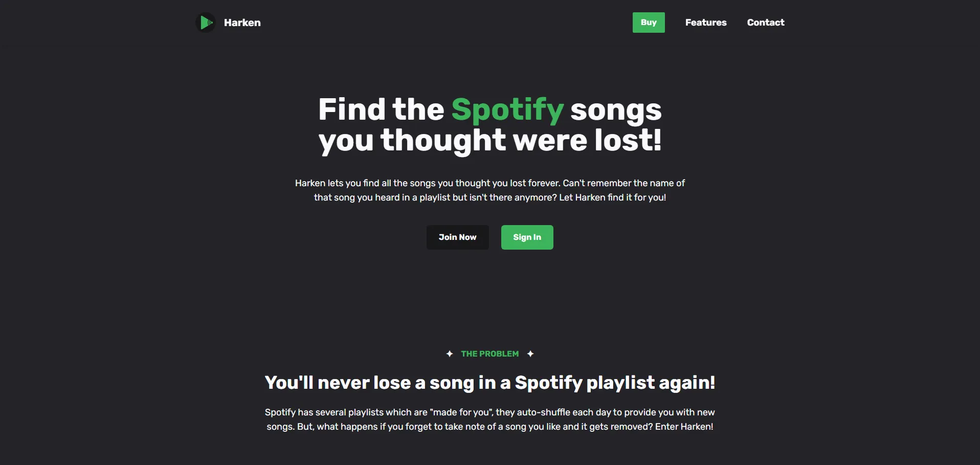Image resolution: width=980 pixels, height=465 pixels.
Task: Click the sentence "Let Harken find it for you!"
Action: 612,197
